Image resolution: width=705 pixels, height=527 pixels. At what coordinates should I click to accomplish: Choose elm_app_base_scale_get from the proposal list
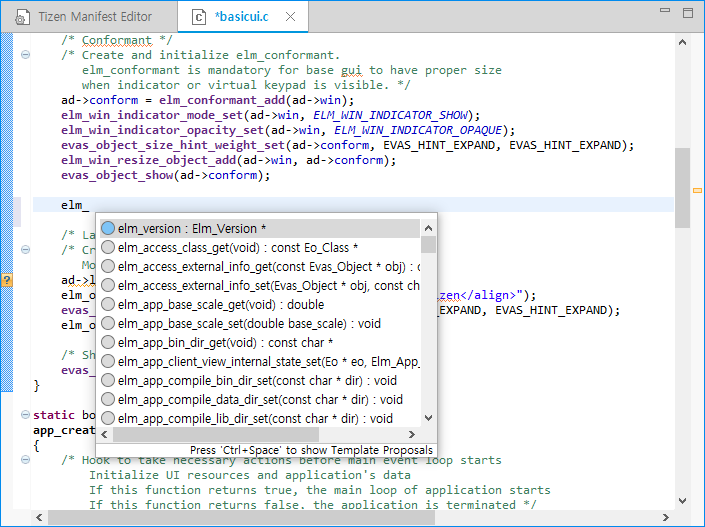tap(220, 305)
